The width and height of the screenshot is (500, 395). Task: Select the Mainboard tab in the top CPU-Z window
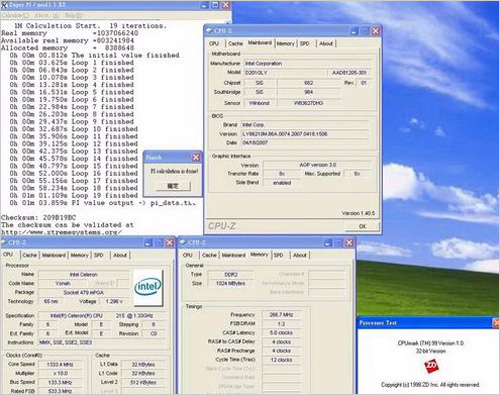tap(260, 43)
